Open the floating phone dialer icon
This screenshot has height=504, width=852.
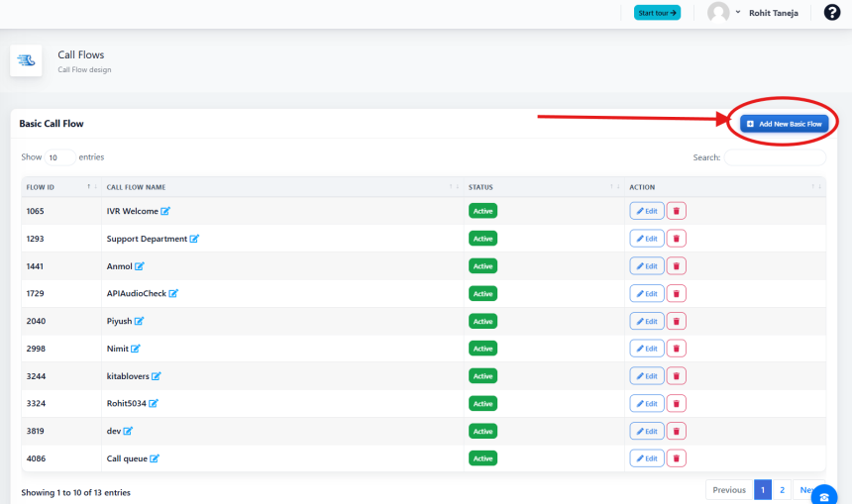(x=824, y=495)
